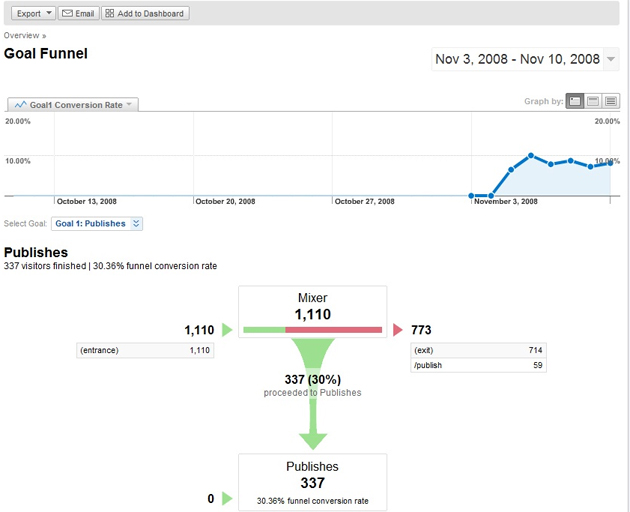Click the Mixer red-green progress bar
The height and width of the screenshot is (512, 630).
click(x=313, y=329)
